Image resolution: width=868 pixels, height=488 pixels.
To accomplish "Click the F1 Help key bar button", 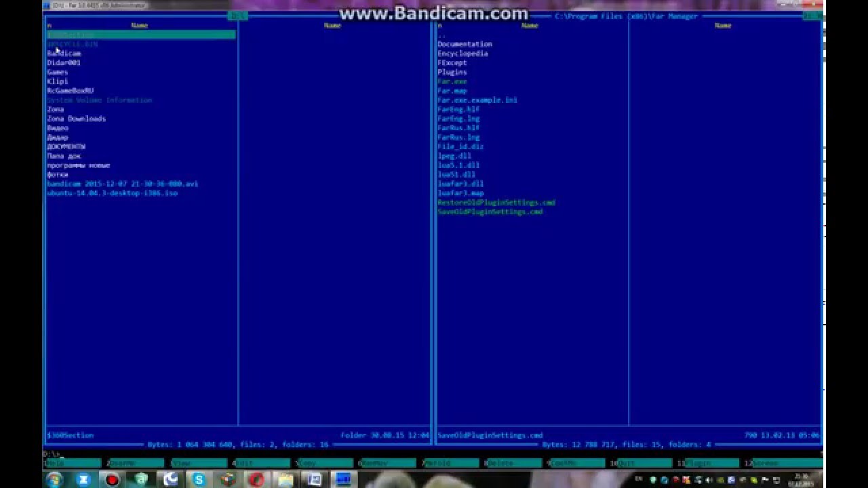I will (73, 464).
